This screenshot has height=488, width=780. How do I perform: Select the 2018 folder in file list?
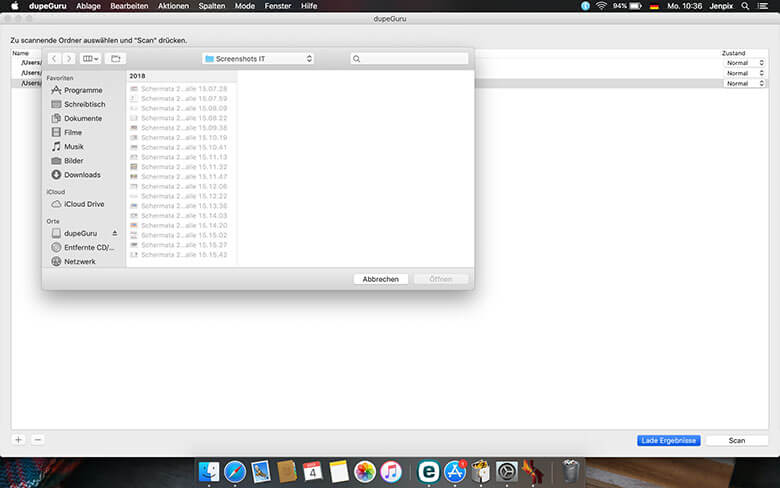(137, 76)
